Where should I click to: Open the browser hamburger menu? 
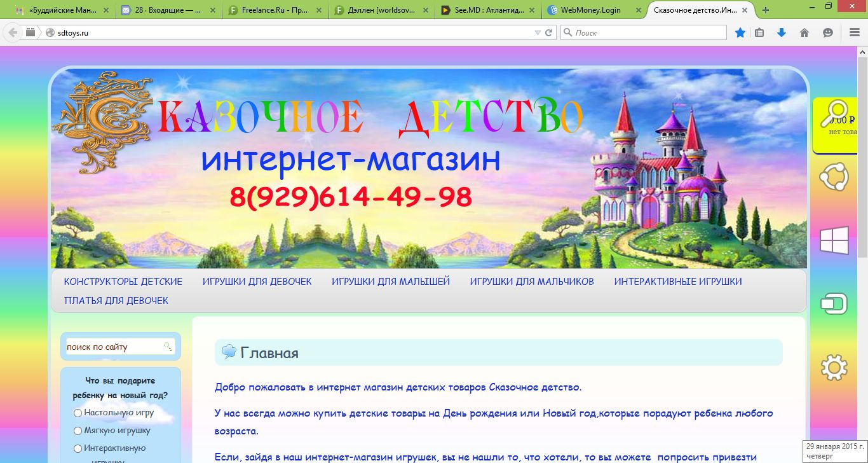click(854, 32)
